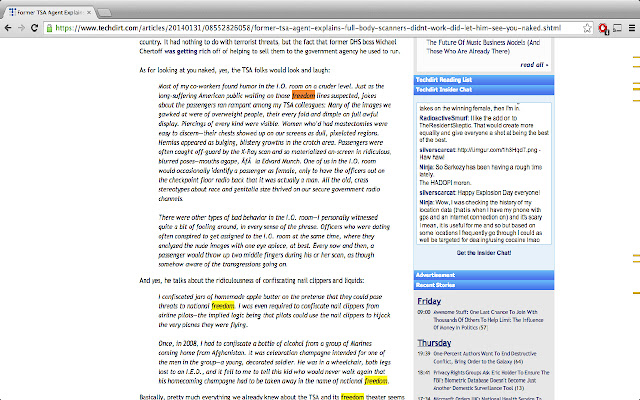Open 'Awesome Stuff: One Last Chance' story

(x=488, y=320)
